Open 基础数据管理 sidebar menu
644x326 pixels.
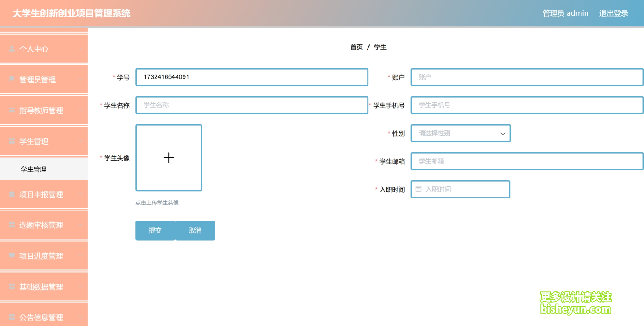point(44,287)
